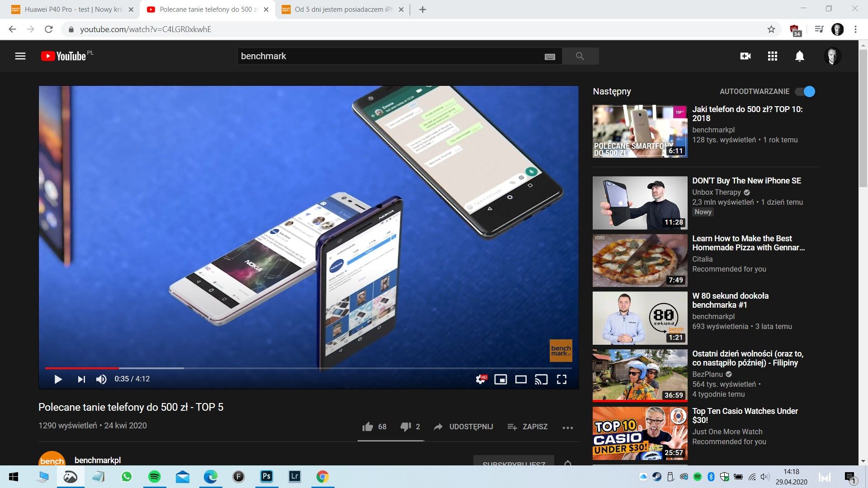Launch Spotify from the taskbar
Image resolution: width=868 pixels, height=488 pixels.
(155, 477)
